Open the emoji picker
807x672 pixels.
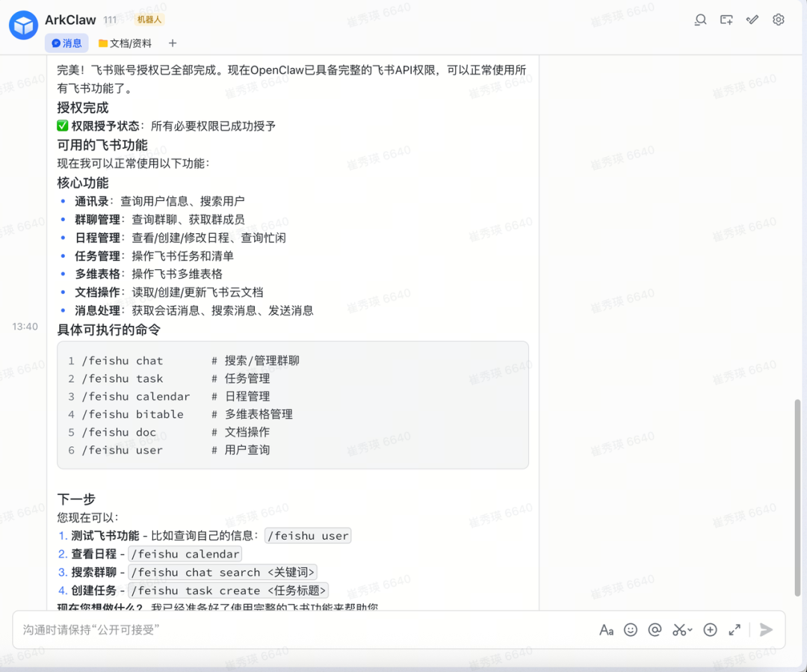[x=631, y=630]
